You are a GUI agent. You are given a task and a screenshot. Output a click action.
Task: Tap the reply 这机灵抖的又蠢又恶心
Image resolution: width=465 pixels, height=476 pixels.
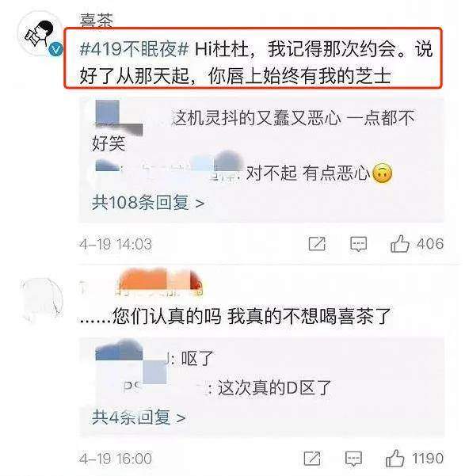tap(257, 118)
